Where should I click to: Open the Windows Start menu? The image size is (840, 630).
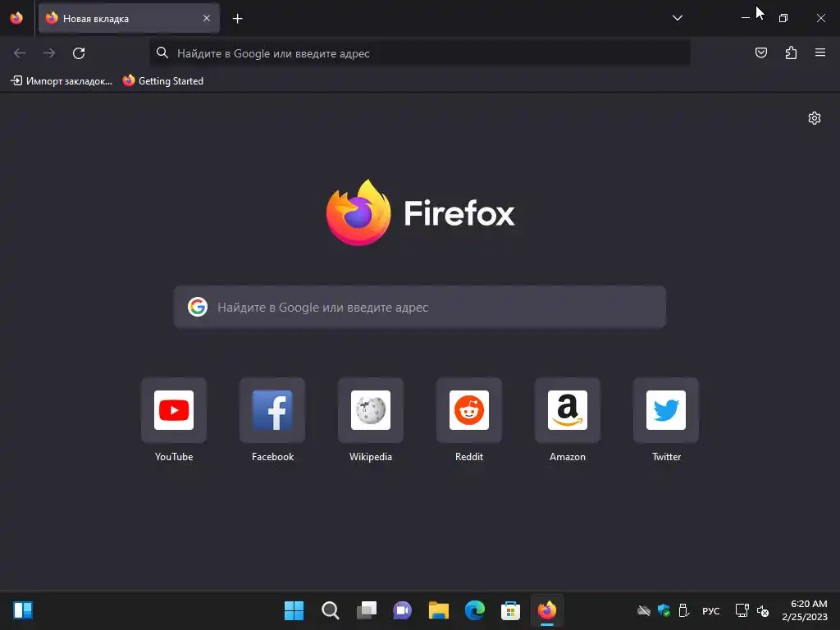coord(294,610)
